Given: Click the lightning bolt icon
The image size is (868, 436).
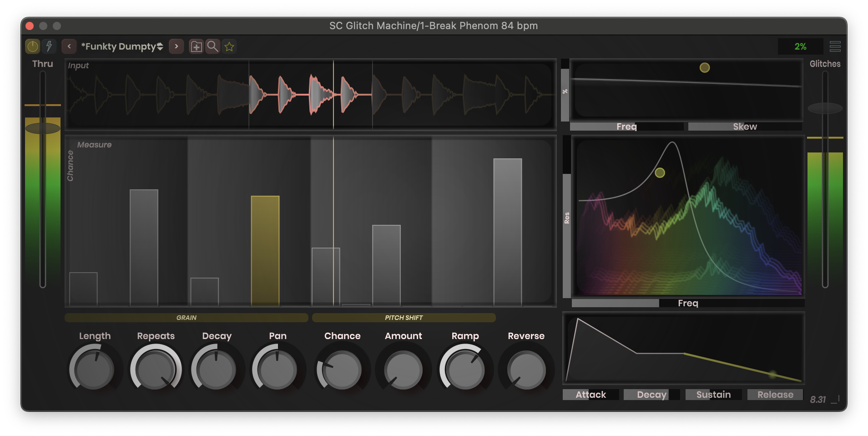Looking at the screenshot, I should (x=49, y=46).
